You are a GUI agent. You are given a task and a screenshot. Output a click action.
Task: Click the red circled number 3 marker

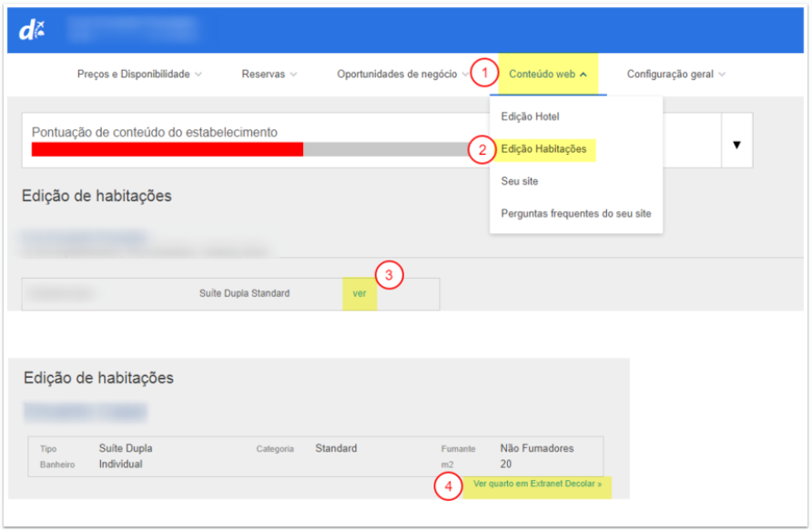click(389, 275)
